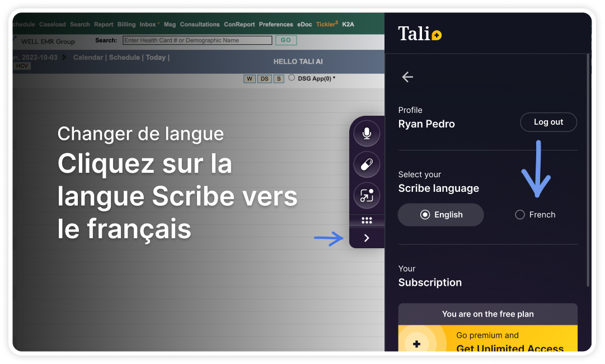Click the DS button in the EMR

tap(264, 79)
